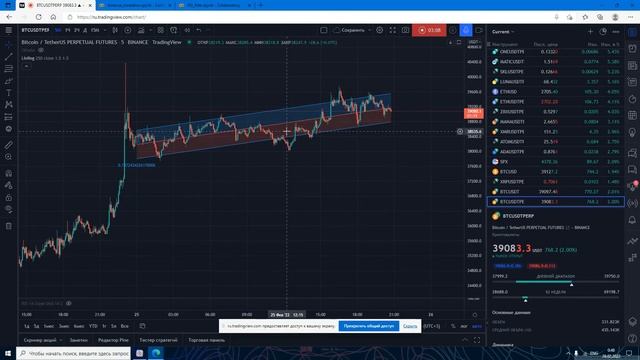Open chart settings gear in top toolbar
Viewport: 640px width, 360px height.
380,30
